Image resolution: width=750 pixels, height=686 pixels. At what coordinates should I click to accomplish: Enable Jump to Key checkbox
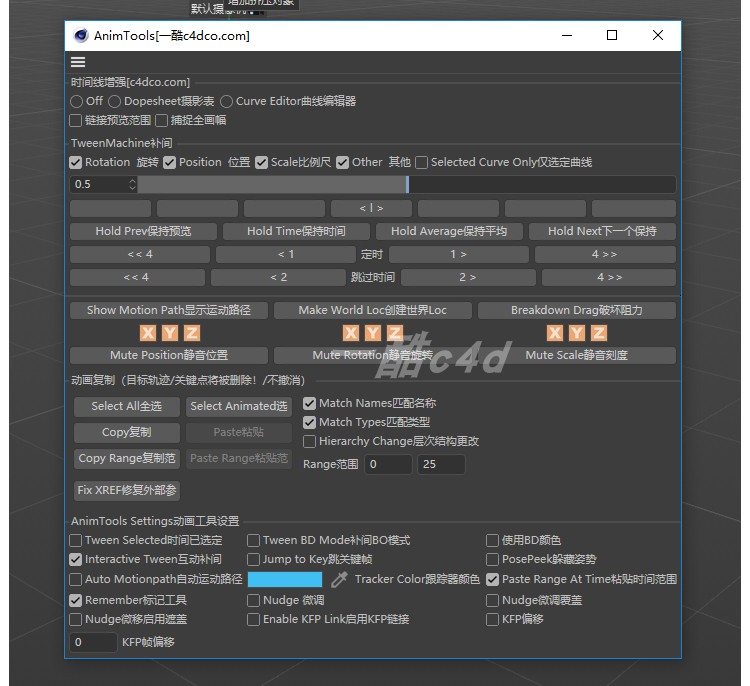[254, 559]
